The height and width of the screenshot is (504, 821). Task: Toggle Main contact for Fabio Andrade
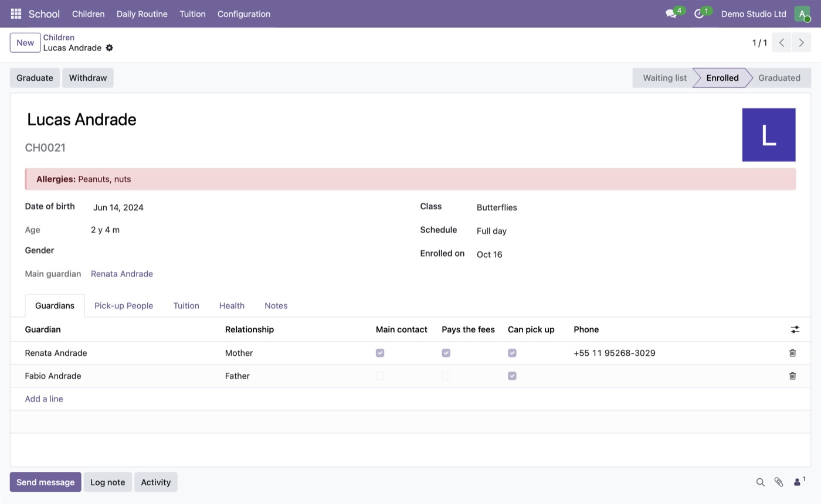(380, 376)
